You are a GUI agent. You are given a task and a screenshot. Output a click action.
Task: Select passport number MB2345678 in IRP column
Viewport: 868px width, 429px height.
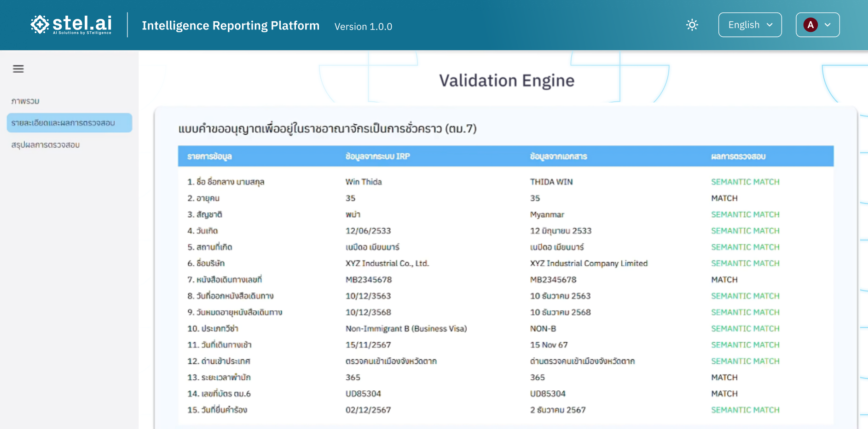(369, 280)
